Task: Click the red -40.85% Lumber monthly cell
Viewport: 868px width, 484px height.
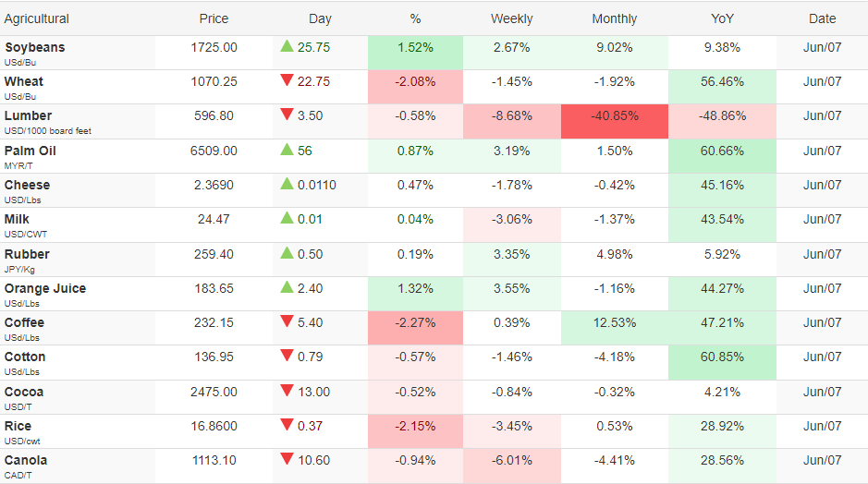Action: 615,121
